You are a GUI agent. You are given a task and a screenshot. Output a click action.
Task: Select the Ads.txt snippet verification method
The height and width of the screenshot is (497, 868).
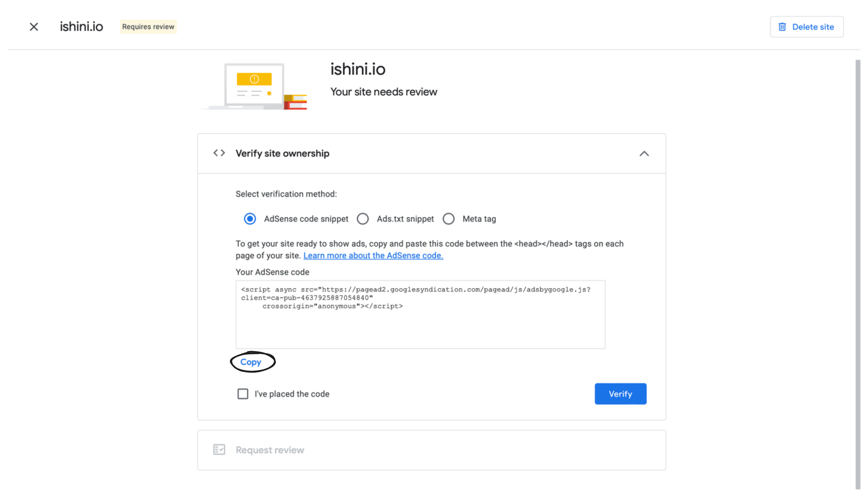click(363, 218)
